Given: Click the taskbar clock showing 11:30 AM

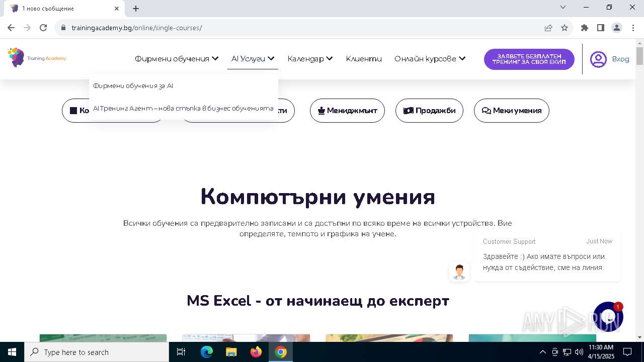Looking at the screenshot, I should 601,352.
